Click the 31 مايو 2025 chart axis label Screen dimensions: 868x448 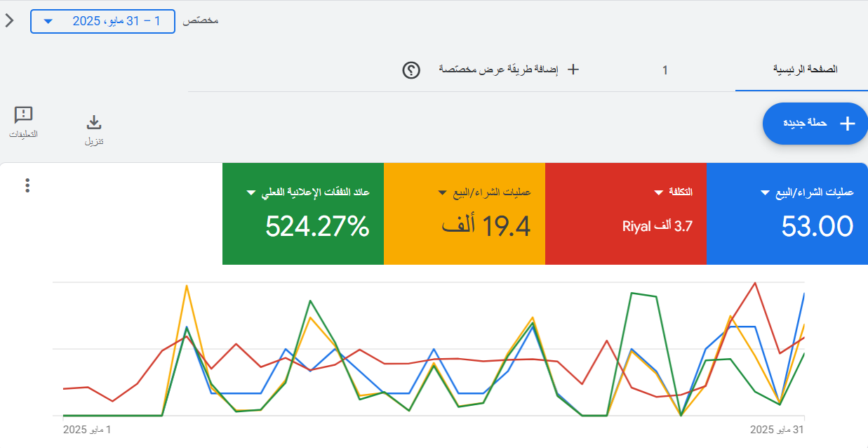click(777, 429)
